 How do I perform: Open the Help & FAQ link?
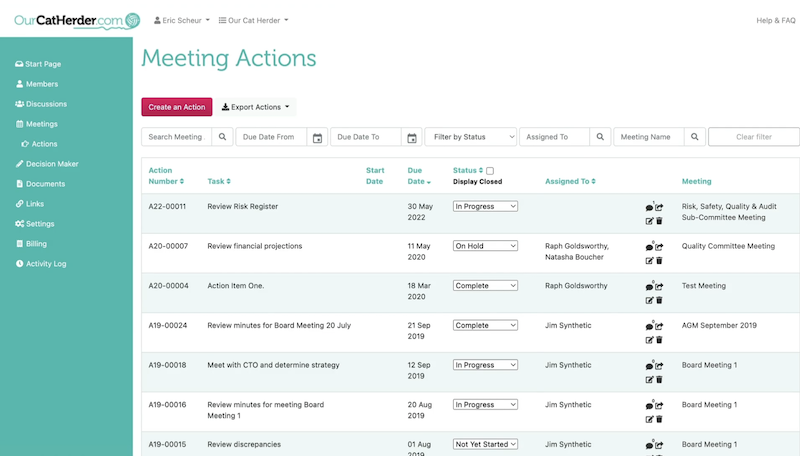776,20
